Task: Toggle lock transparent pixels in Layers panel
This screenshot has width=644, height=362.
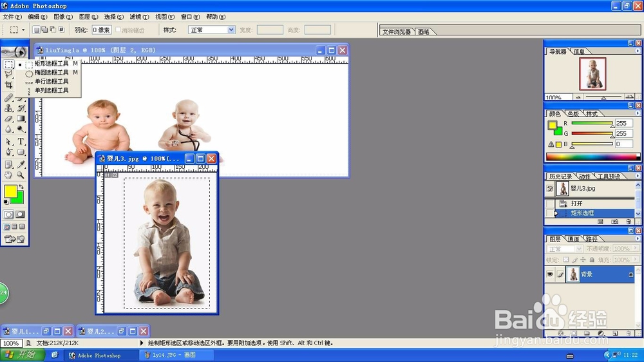Action: click(566, 260)
